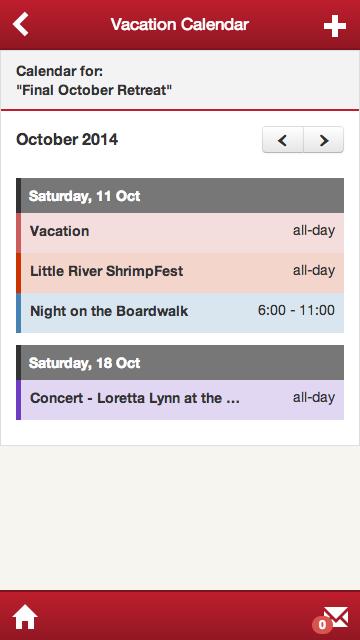The image size is (360, 640).
Task: Open the home screen via house icon
Action: pos(25,617)
